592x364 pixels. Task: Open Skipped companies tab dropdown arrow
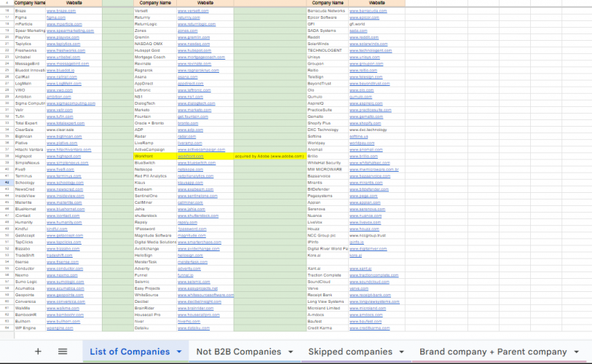(x=401, y=352)
